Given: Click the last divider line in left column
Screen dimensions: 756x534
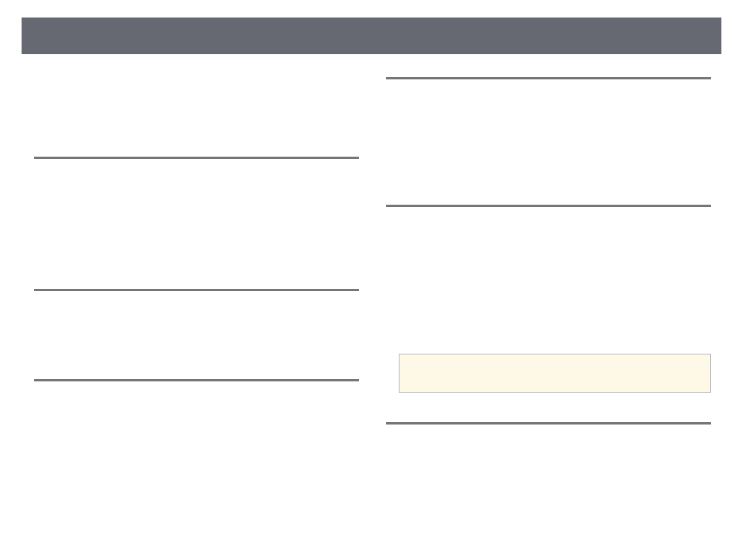Looking at the screenshot, I should pyautogui.click(x=197, y=380).
